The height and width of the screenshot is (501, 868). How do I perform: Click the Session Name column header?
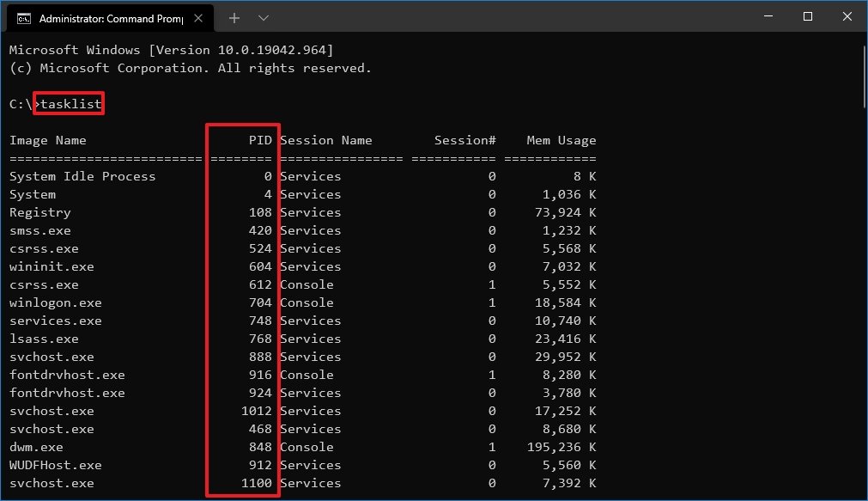(326, 139)
